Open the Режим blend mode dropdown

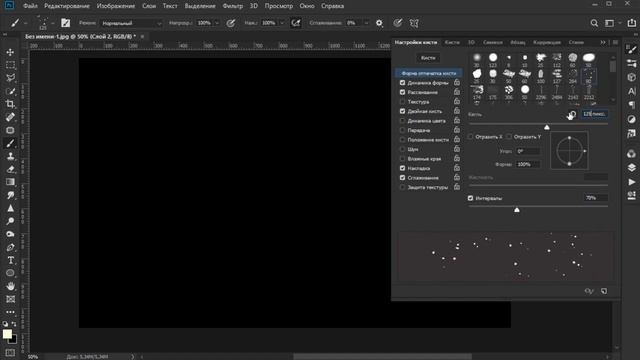pyautogui.click(x=131, y=23)
